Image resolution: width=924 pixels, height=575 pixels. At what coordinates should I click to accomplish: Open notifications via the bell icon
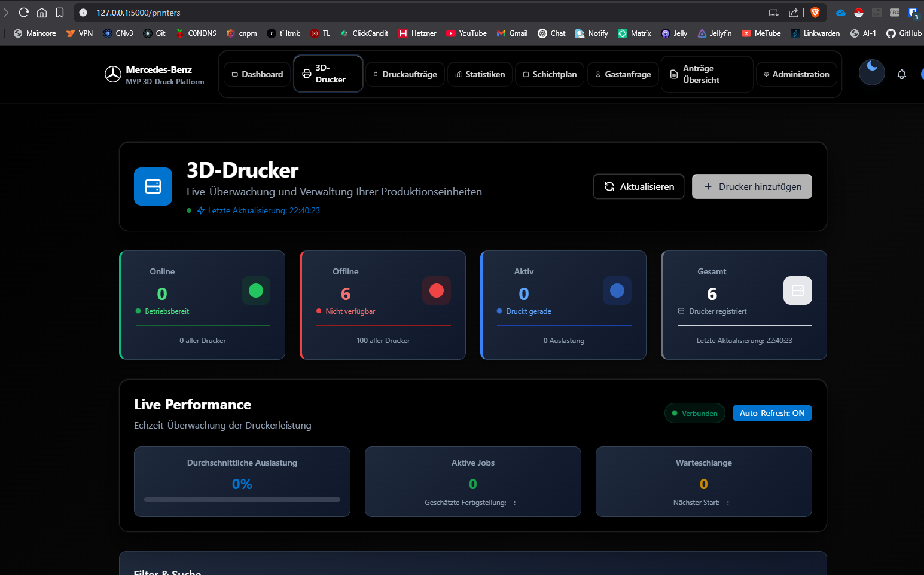pos(901,74)
